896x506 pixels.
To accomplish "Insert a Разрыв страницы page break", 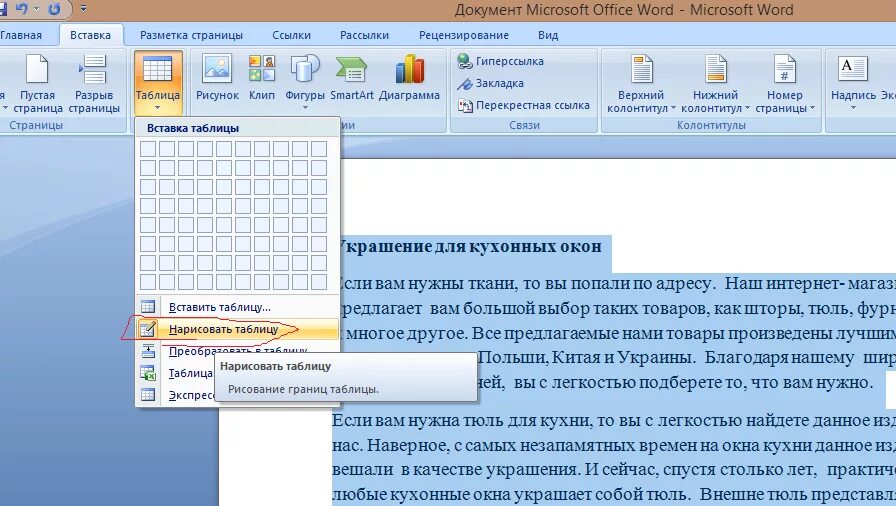I will point(94,84).
